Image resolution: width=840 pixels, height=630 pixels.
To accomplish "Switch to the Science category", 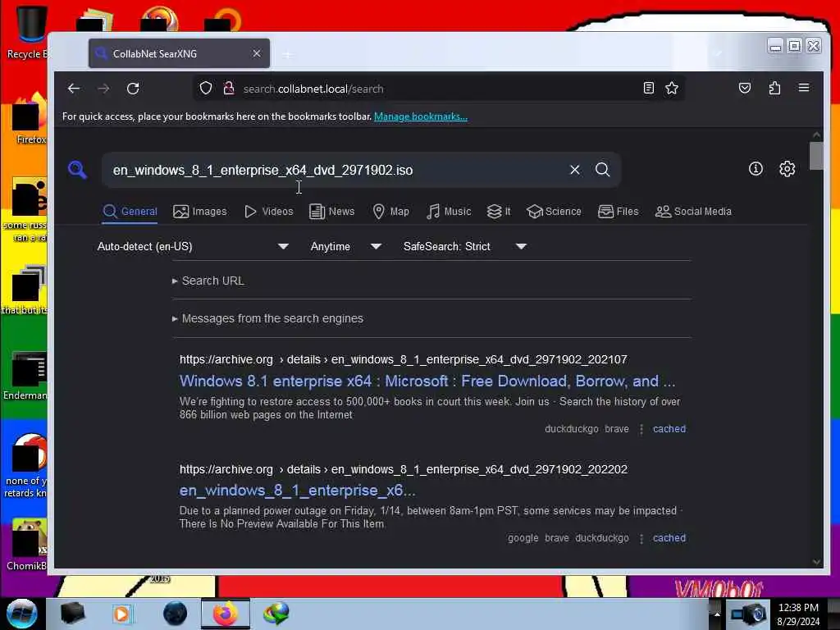I will [554, 212].
